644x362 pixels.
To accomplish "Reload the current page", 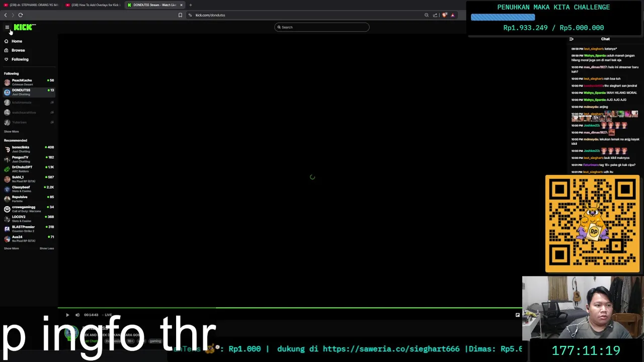I will 21,15.
